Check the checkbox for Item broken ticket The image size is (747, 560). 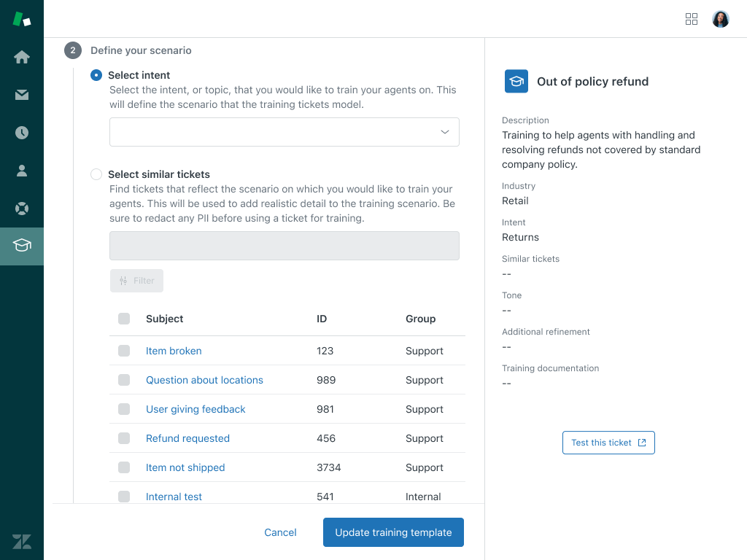tap(123, 351)
